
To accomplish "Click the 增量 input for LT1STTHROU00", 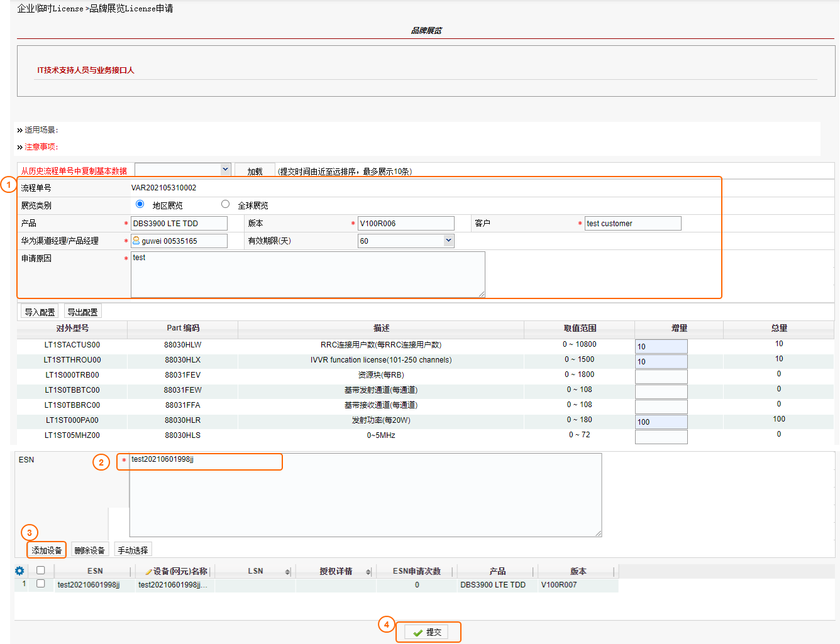I will 661,361.
